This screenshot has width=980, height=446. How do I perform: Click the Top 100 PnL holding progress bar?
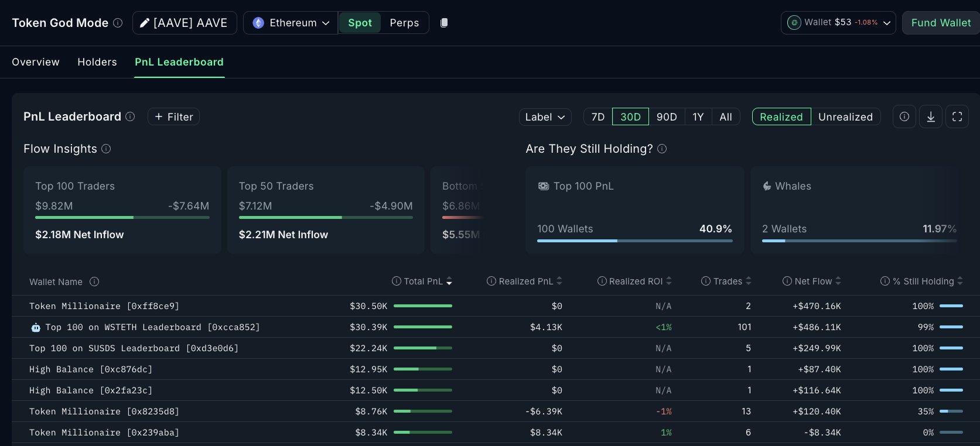click(x=634, y=241)
